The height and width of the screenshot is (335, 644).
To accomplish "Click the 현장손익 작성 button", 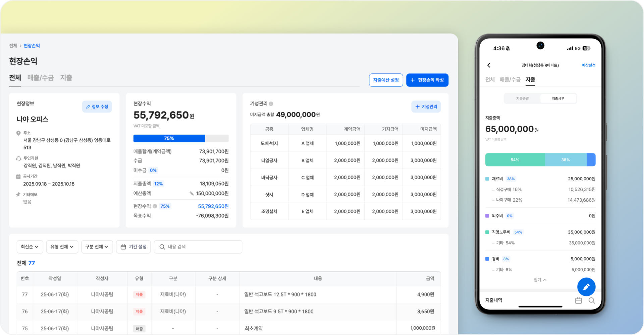I will click(x=427, y=80).
